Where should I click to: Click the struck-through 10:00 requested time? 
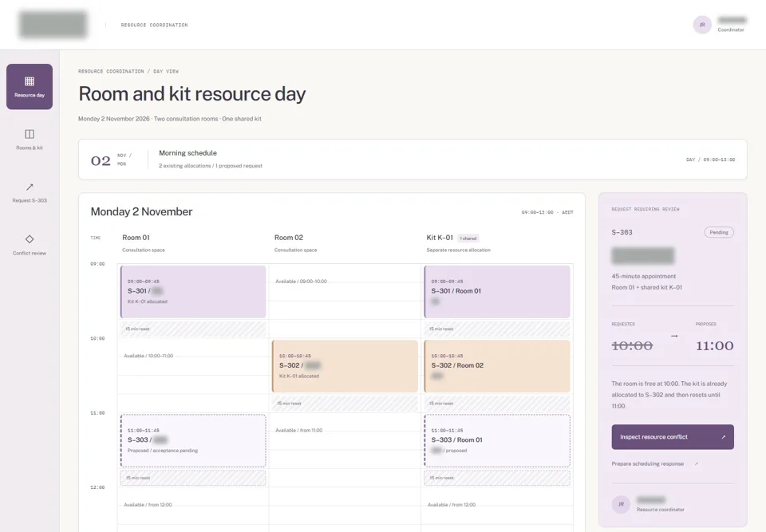click(x=632, y=346)
